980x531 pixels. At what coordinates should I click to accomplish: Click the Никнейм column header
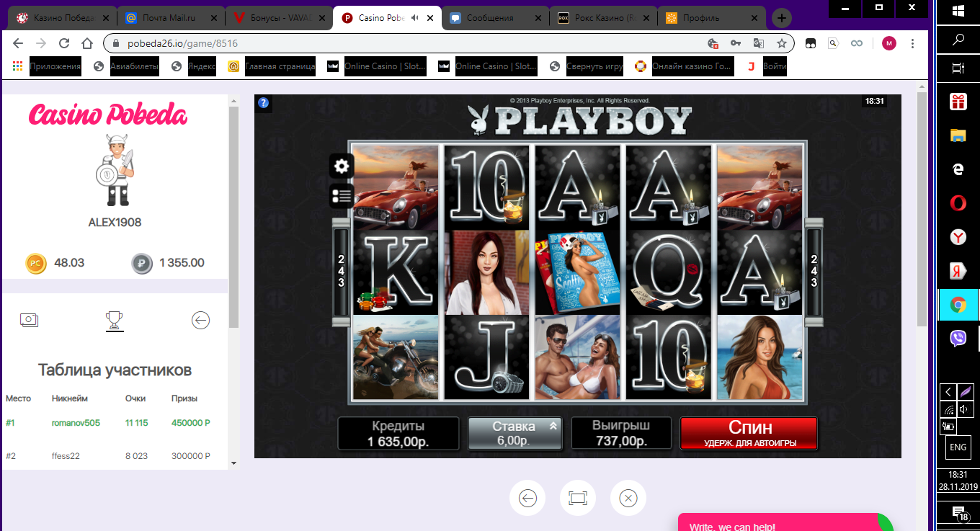click(69, 398)
